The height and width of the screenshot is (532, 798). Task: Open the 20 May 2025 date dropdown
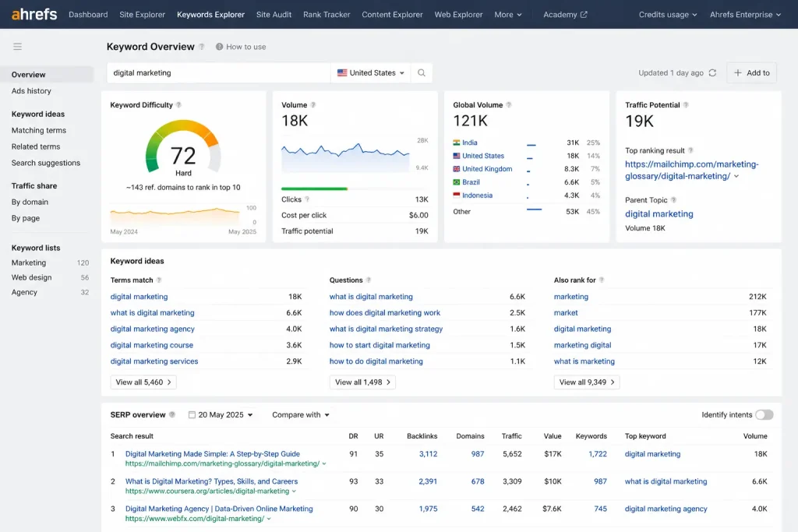(x=221, y=414)
